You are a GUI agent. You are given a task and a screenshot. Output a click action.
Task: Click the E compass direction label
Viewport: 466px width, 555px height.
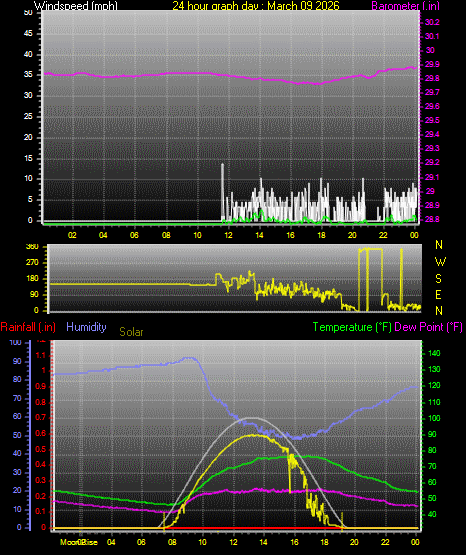point(438,294)
